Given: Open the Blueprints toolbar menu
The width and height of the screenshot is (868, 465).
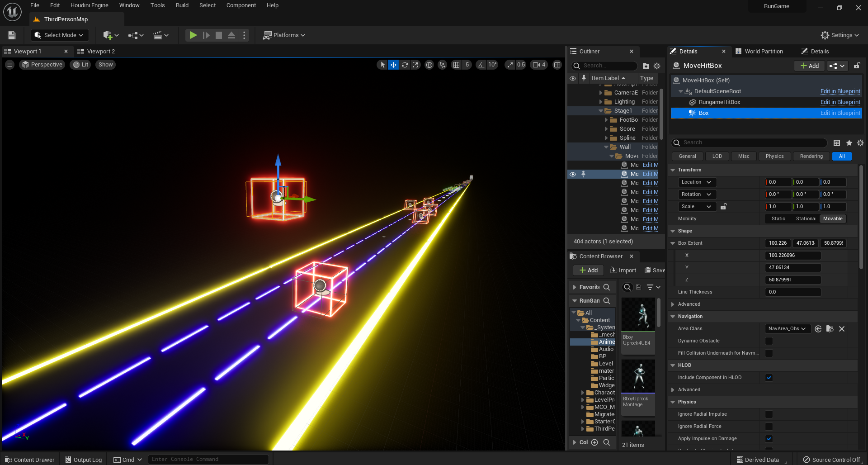Looking at the screenshot, I should point(136,35).
